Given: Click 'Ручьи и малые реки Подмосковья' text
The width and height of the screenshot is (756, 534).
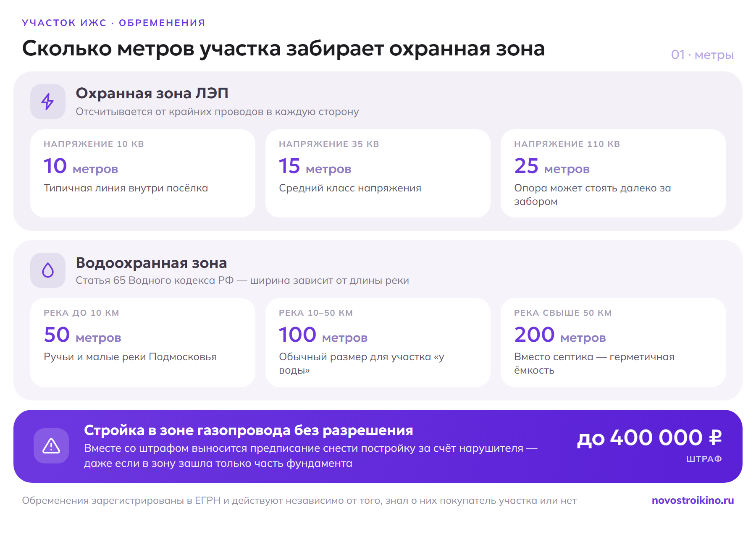Looking at the screenshot, I should click(130, 357).
